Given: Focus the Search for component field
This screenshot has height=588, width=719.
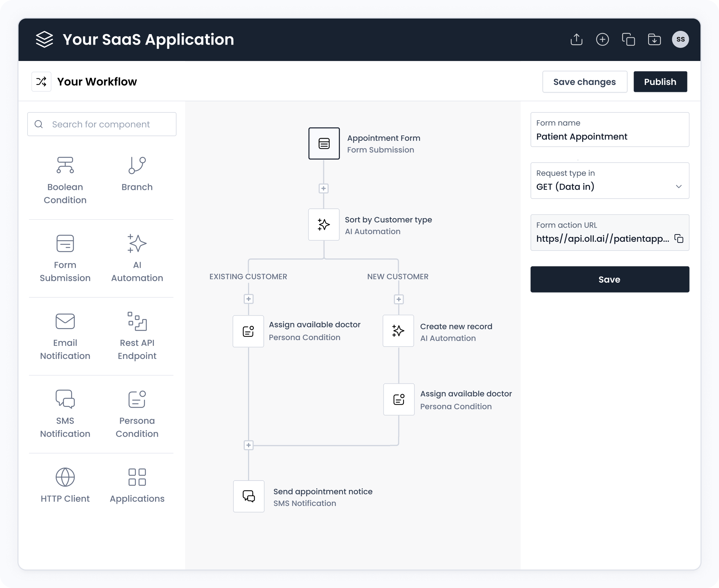Looking at the screenshot, I should 102,124.
